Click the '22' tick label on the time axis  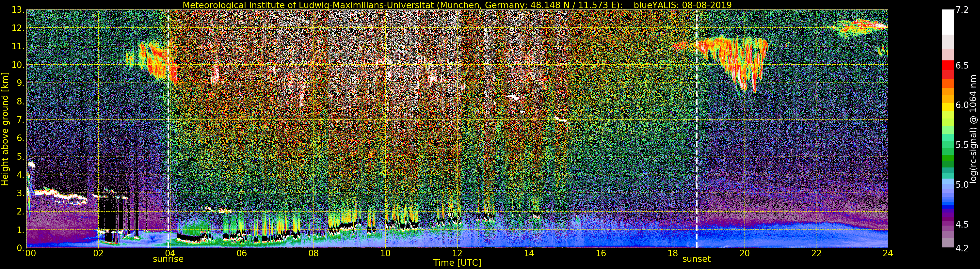(816, 253)
